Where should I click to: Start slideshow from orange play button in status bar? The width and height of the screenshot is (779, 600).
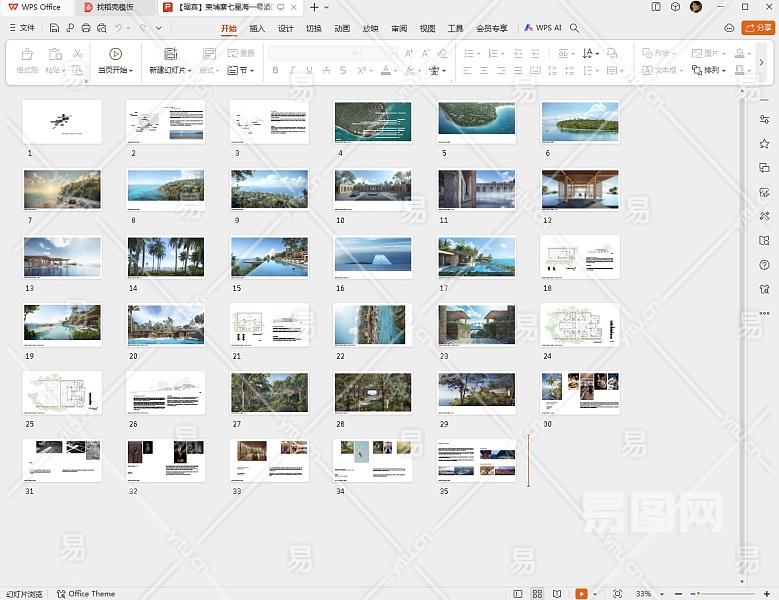[581, 594]
